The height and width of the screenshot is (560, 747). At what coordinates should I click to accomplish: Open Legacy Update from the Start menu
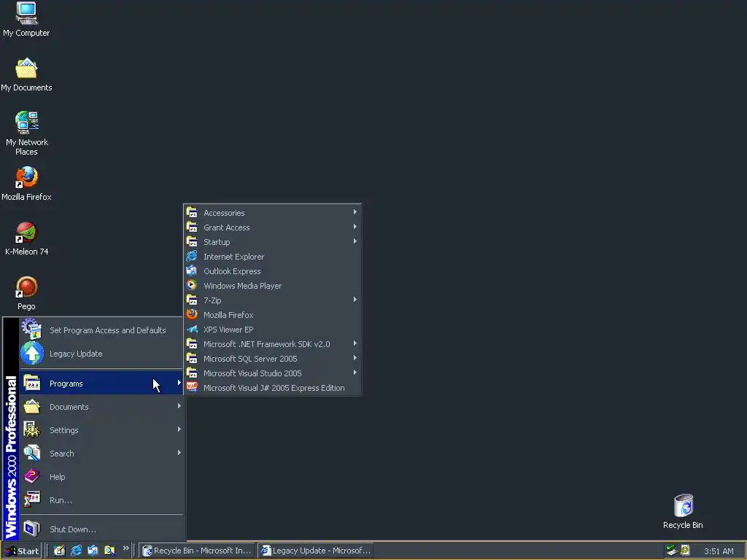click(x=101, y=354)
